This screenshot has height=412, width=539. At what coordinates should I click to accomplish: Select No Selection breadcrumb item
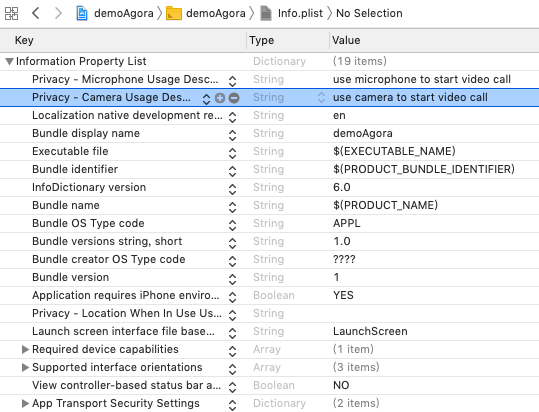tap(369, 13)
